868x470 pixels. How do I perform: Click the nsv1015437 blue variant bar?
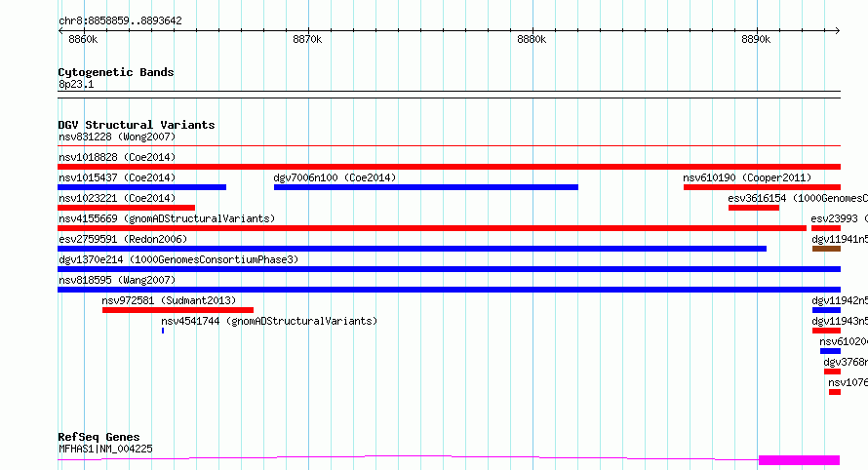(x=141, y=187)
